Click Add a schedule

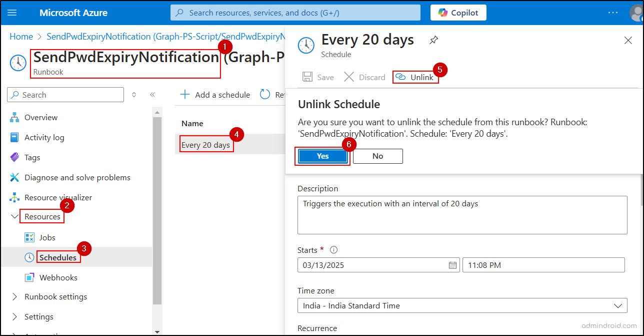(x=215, y=95)
